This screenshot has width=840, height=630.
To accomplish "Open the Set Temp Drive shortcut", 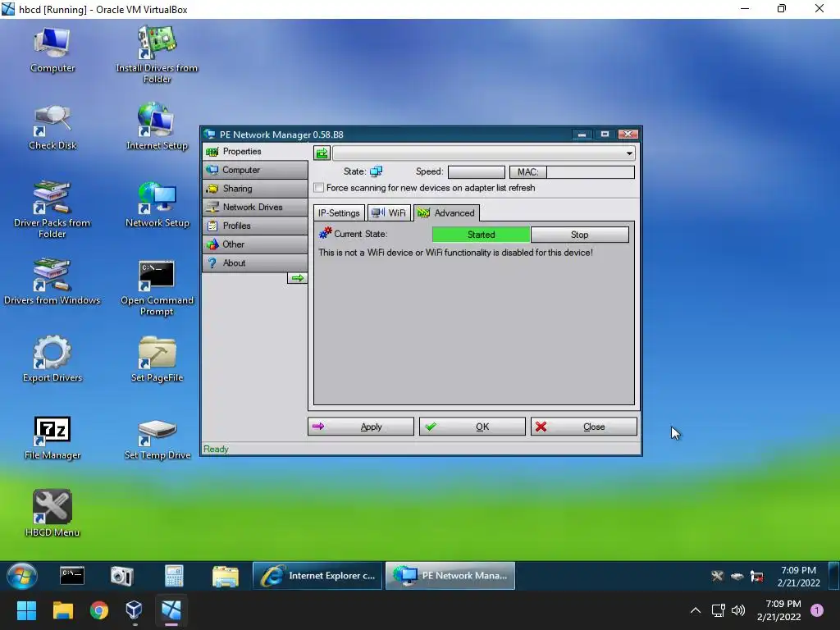I will point(157,440).
